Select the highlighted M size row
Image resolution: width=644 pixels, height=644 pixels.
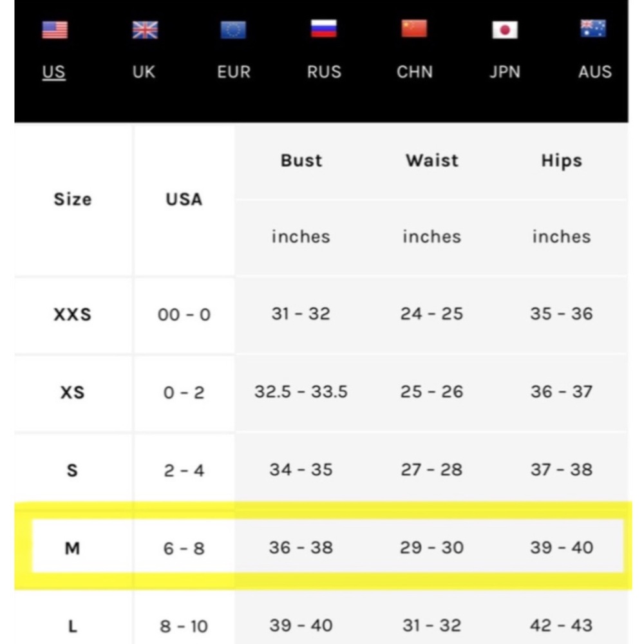coord(327,546)
